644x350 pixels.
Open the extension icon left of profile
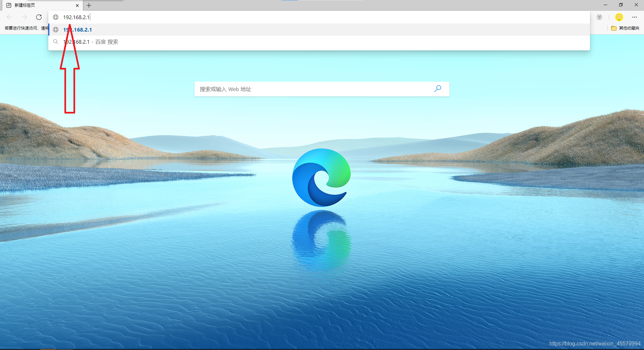pos(599,17)
